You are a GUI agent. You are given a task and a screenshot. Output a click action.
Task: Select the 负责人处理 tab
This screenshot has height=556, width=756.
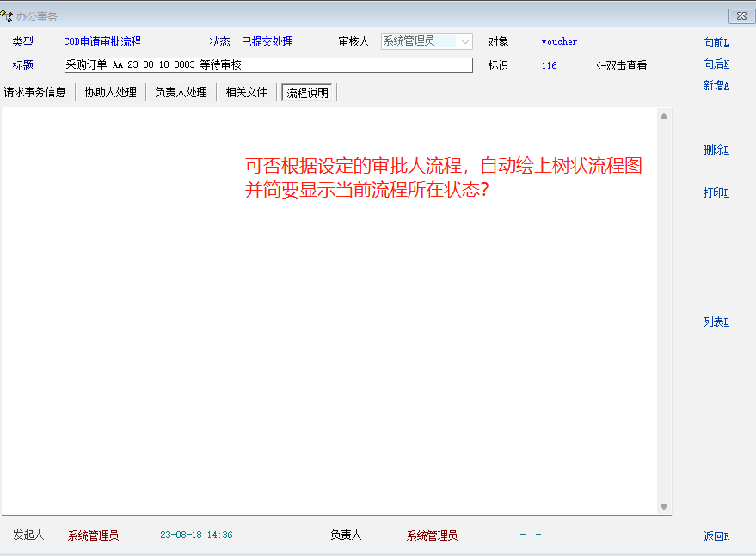pos(181,92)
